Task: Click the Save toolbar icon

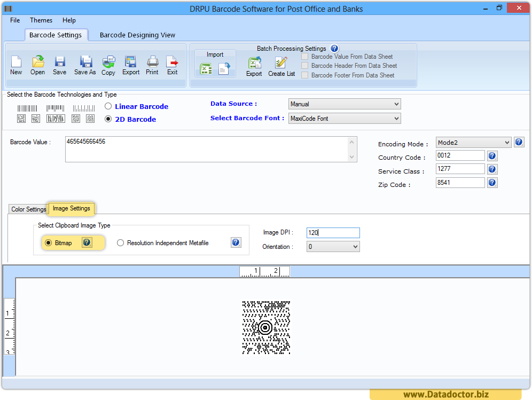Action: tap(59, 65)
